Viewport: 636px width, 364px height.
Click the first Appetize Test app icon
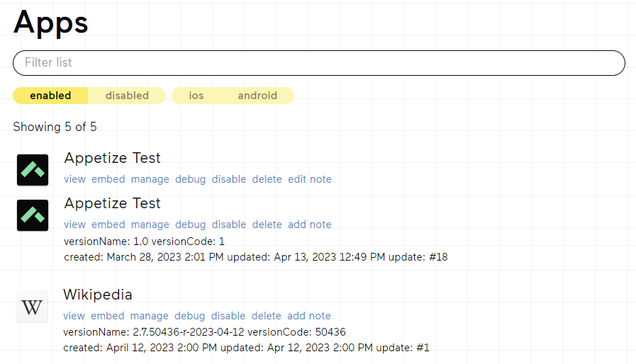[33, 170]
